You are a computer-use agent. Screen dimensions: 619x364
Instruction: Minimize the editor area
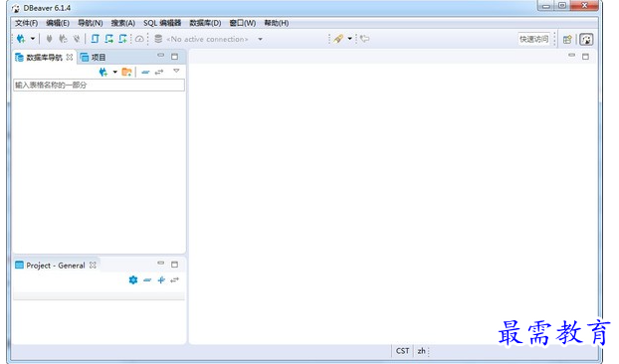(x=571, y=56)
